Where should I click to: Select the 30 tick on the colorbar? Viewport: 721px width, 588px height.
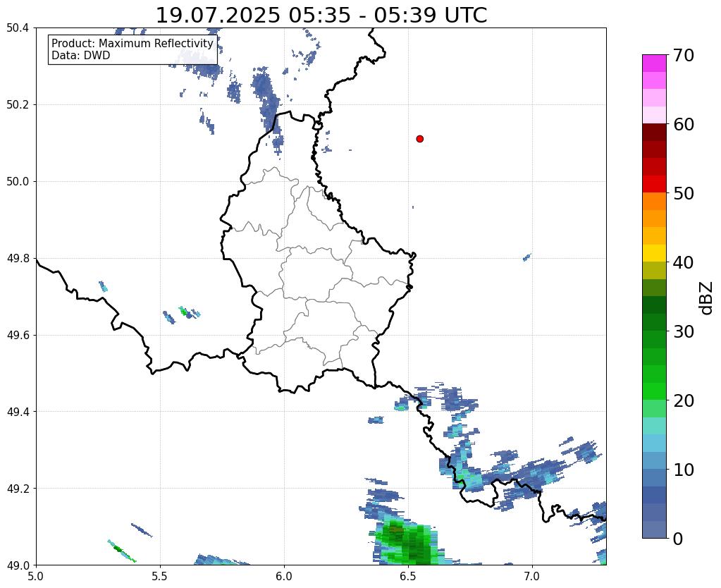tap(683, 331)
